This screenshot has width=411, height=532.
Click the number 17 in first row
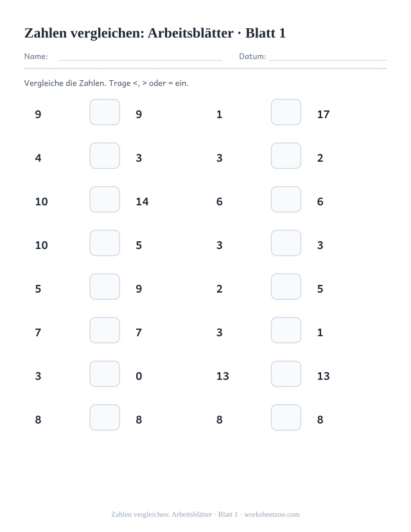[x=323, y=114]
